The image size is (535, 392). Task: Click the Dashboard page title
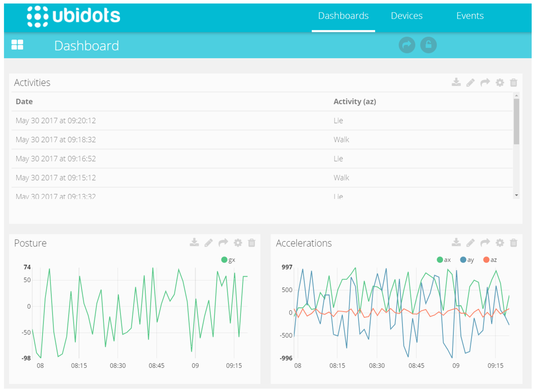[x=86, y=46]
